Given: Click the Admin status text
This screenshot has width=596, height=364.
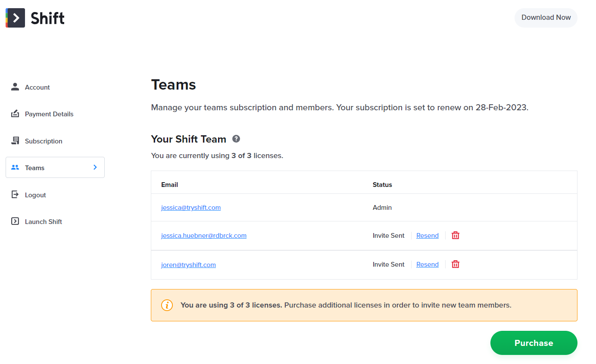Looking at the screenshot, I should 382,207.
